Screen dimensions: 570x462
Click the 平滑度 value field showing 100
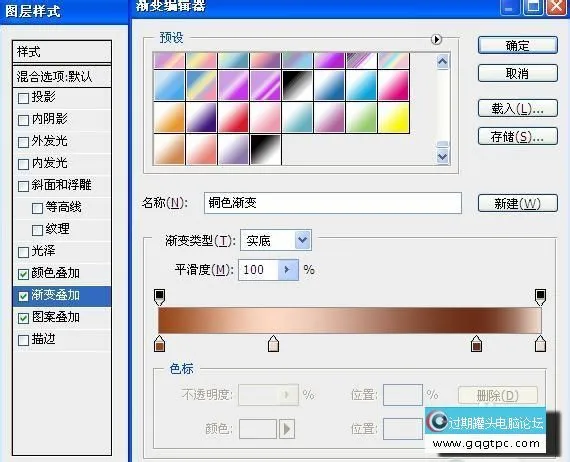tap(258, 270)
